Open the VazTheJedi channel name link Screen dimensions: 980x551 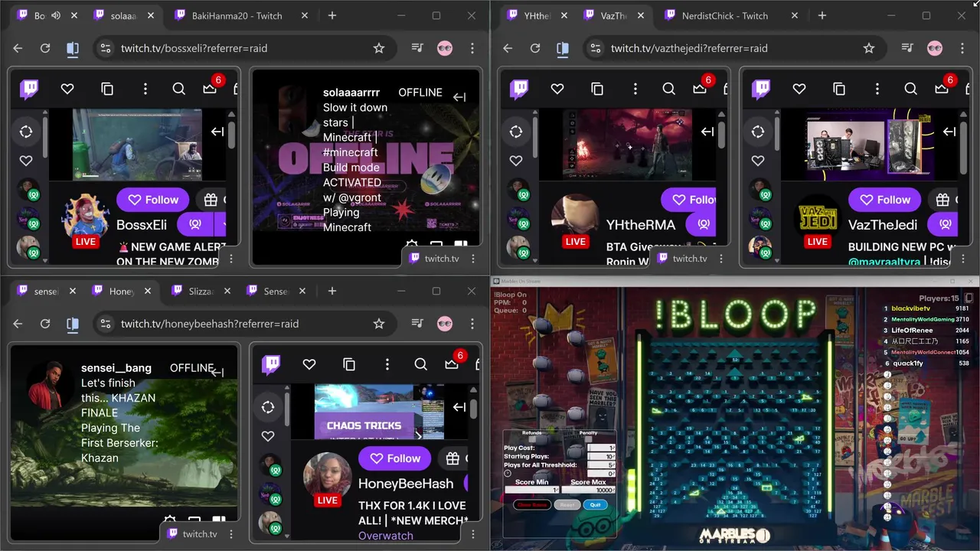[883, 225]
